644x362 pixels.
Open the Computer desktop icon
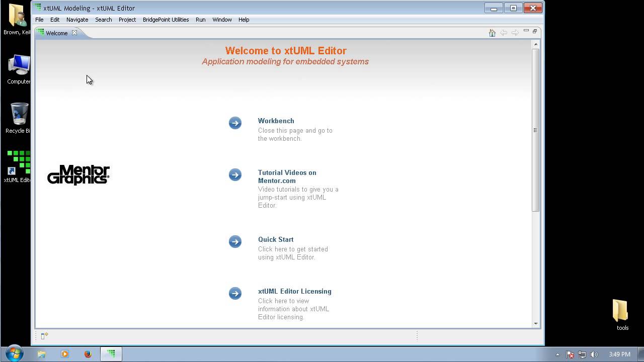pos(19,69)
